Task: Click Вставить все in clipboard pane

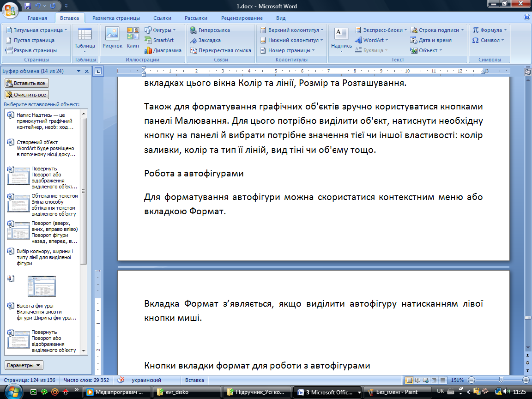Action: [x=27, y=83]
